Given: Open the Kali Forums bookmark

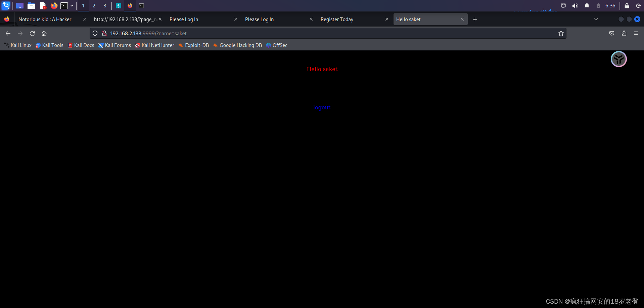Looking at the screenshot, I should tap(114, 45).
